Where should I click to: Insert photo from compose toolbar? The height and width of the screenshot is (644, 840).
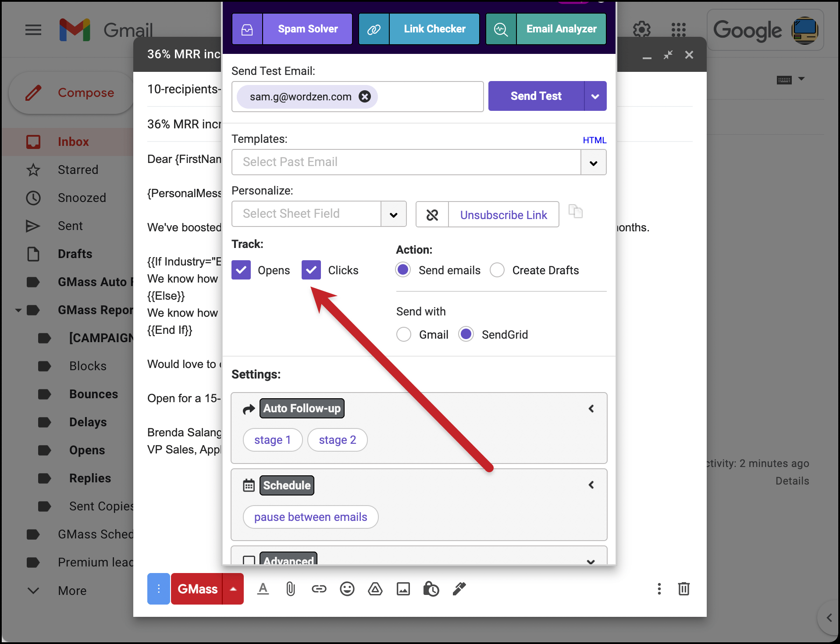(403, 589)
